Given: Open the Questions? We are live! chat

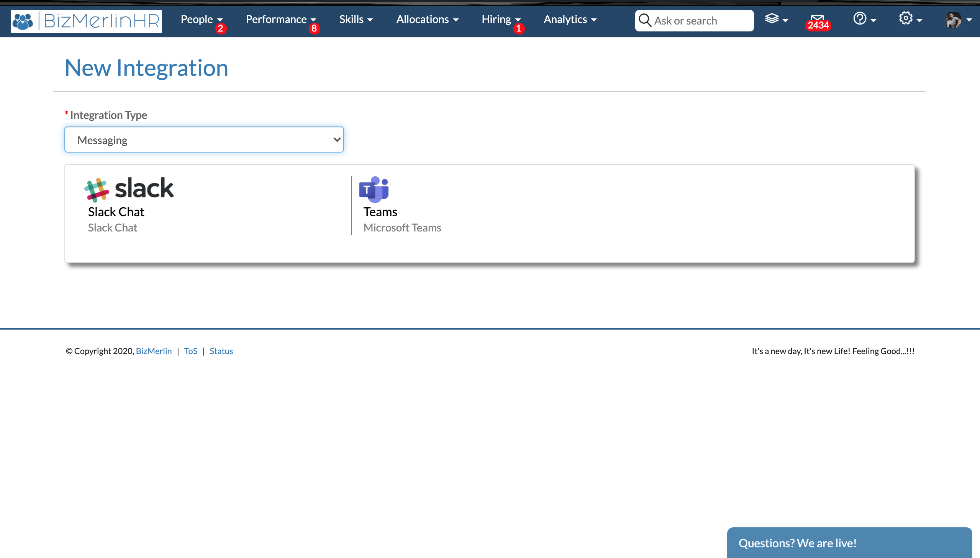Looking at the screenshot, I should click(849, 543).
